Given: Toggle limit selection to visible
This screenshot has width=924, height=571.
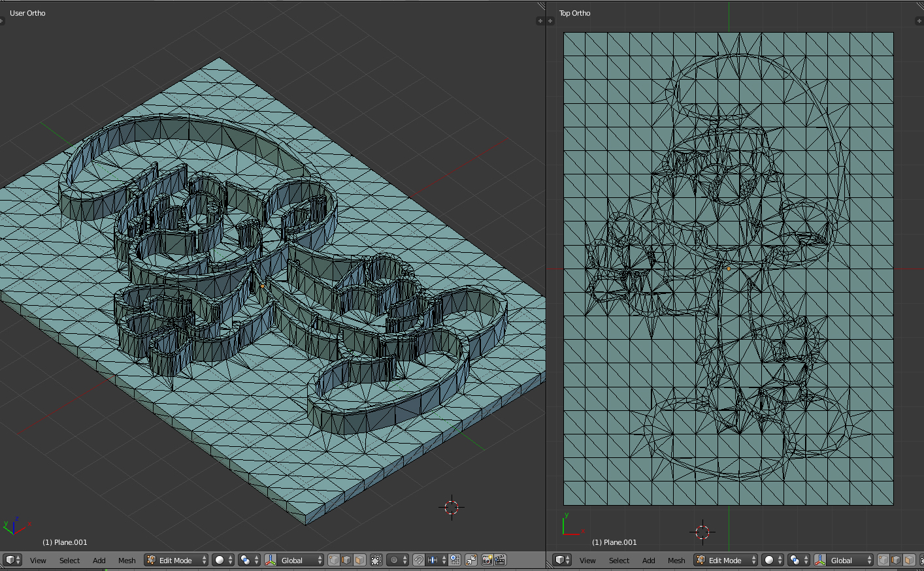Looking at the screenshot, I should (376, 560).
